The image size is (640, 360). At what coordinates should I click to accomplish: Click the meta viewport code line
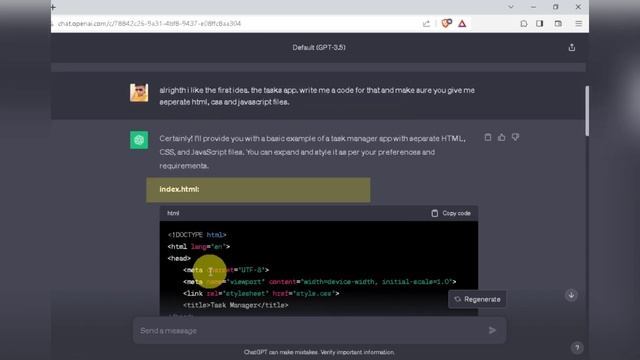[320, 282]
